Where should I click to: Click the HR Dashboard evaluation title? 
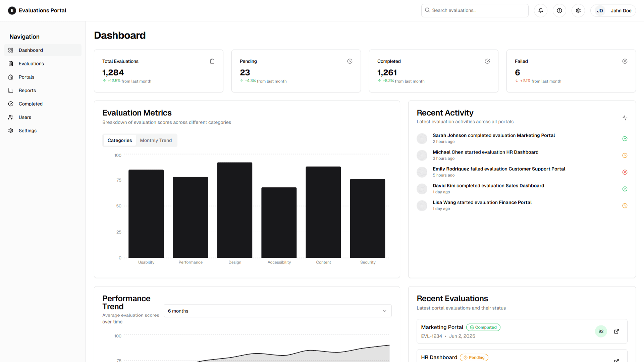(x=439, y=358)
